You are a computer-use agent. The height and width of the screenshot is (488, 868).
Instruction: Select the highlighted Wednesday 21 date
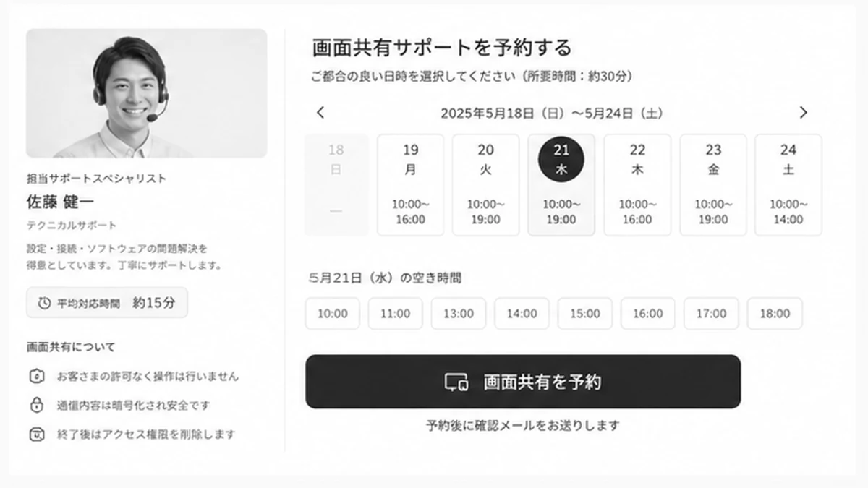click(x=561, y=185)
